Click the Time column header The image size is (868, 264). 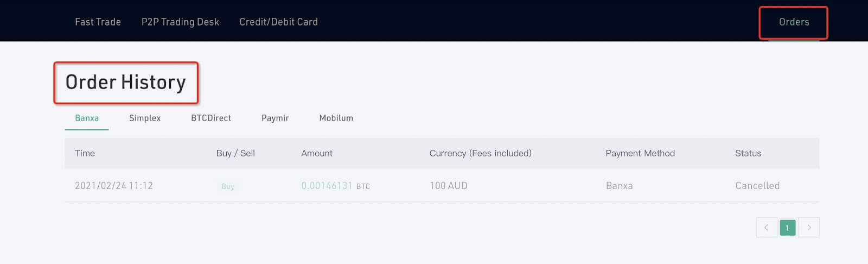(85, 153)
